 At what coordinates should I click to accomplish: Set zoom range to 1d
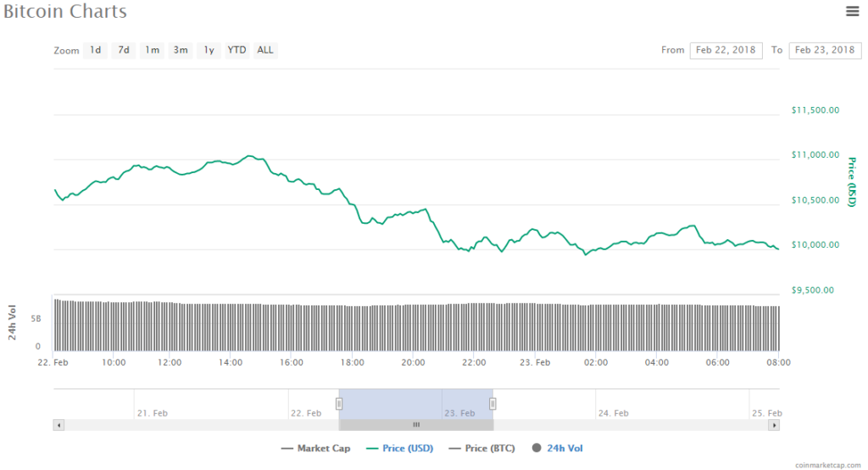coord(96,50)
